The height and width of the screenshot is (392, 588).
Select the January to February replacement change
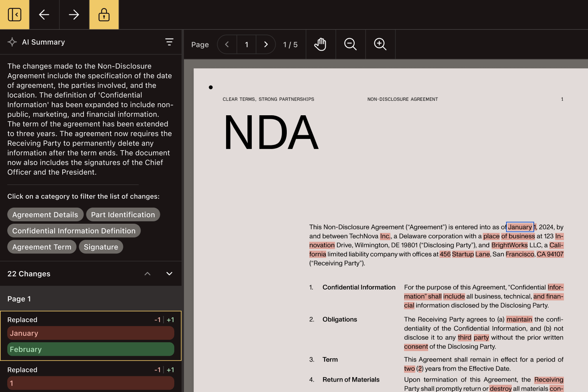click(90, 336)
